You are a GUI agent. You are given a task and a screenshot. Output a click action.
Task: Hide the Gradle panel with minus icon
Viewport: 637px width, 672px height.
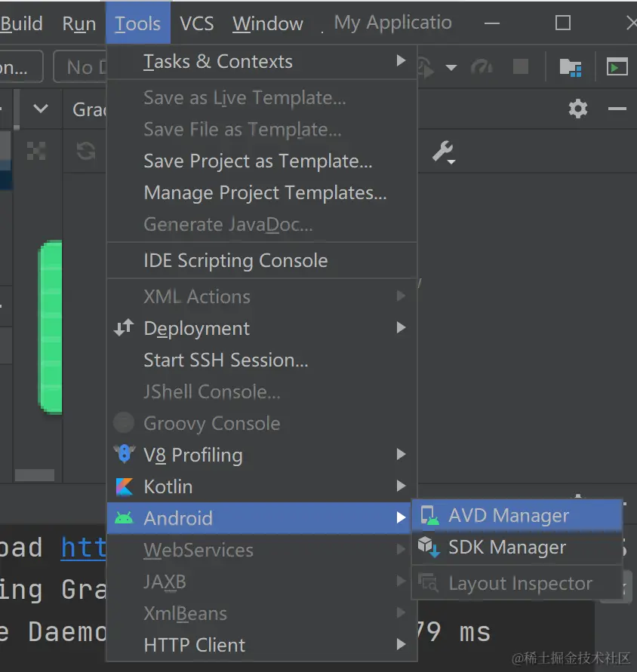617,109
